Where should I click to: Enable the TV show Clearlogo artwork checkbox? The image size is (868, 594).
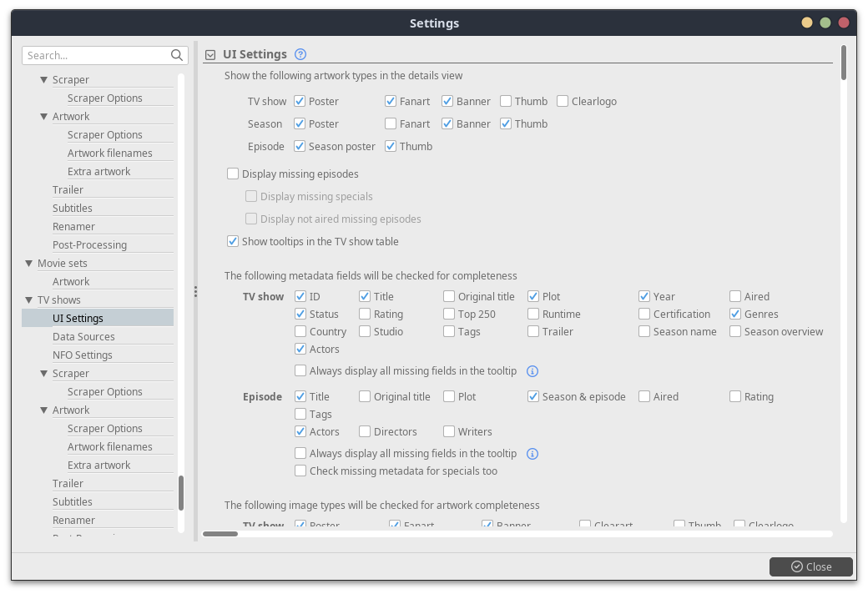563,102
